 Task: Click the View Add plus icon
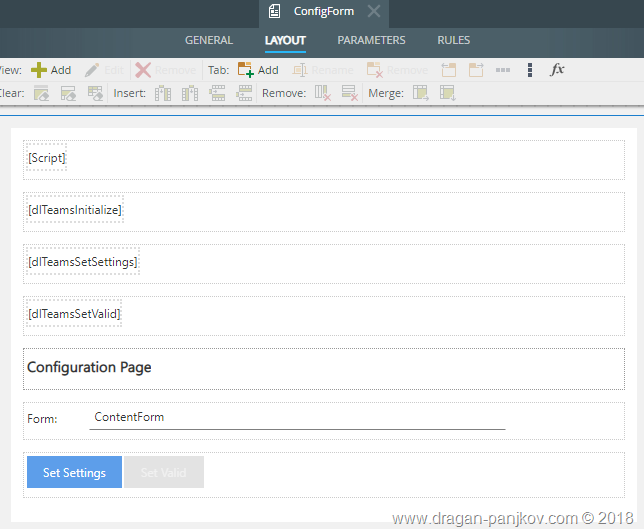pyautogui.click(x=39, y=70)
